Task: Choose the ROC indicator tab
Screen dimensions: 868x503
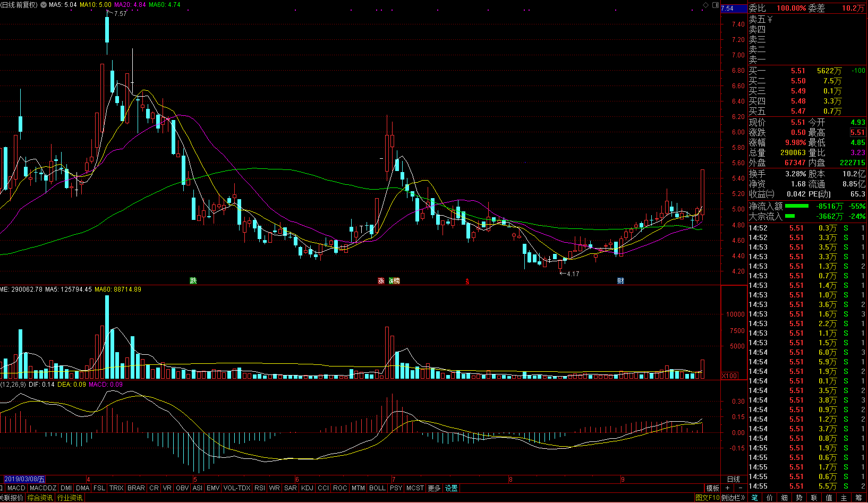Action: pos(341,488)
